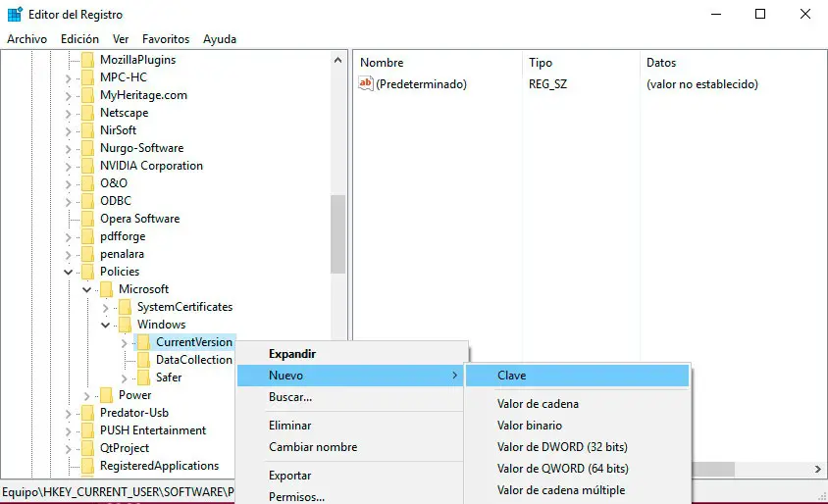This screenshot has width=828, height=504.
Task: Expand the NirSoft tree node
Action: click(69, 130)
